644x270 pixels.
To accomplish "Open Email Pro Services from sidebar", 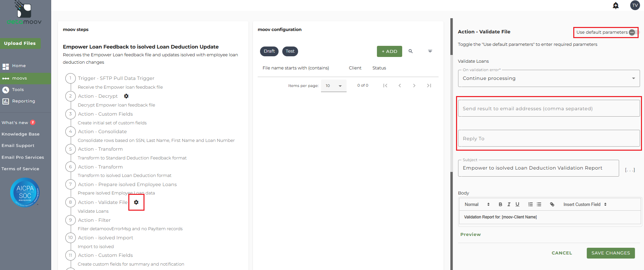I will click(23, 157).
